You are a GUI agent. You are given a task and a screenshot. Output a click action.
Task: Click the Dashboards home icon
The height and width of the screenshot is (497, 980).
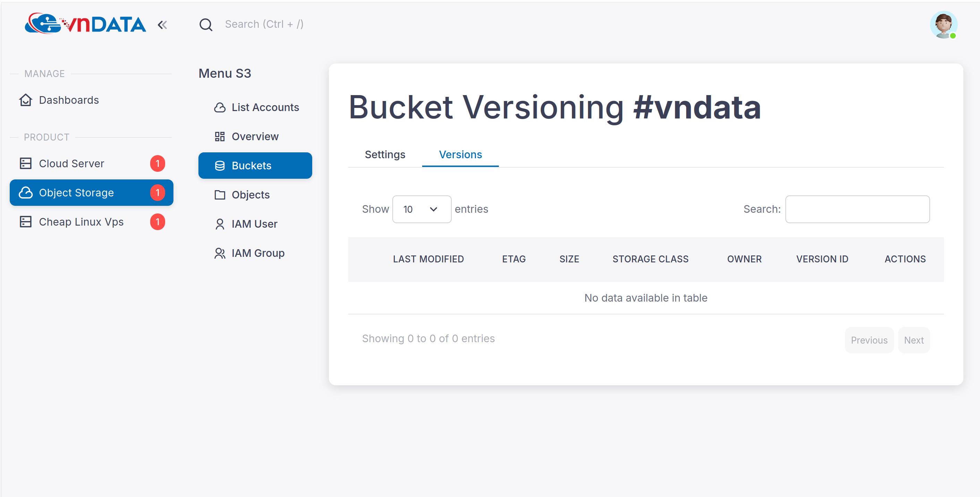25,100
